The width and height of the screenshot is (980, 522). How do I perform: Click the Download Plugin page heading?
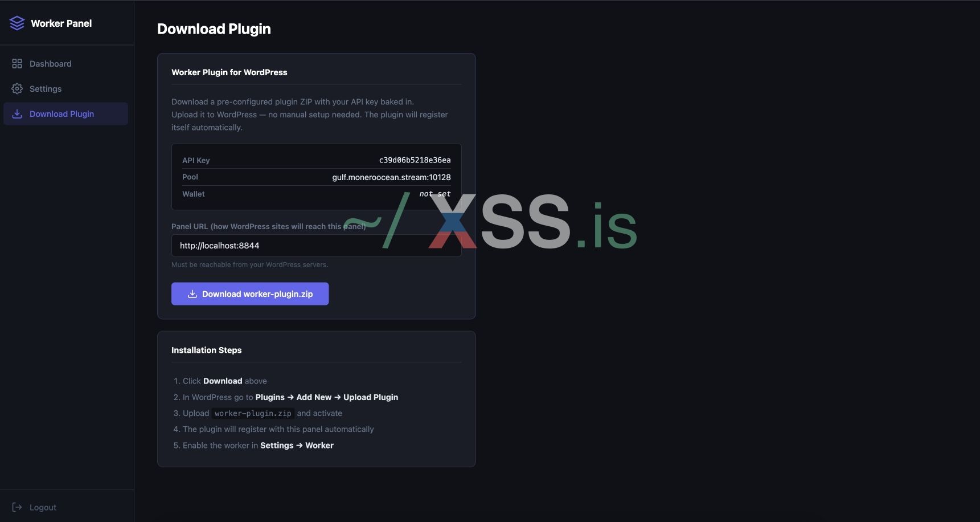pyautogui.click(x=214, y=29)
